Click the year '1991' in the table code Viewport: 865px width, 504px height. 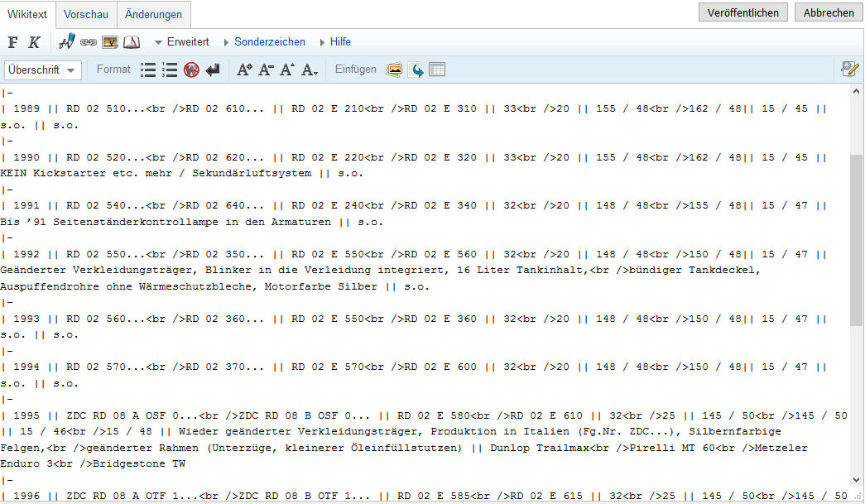[26, 206]
